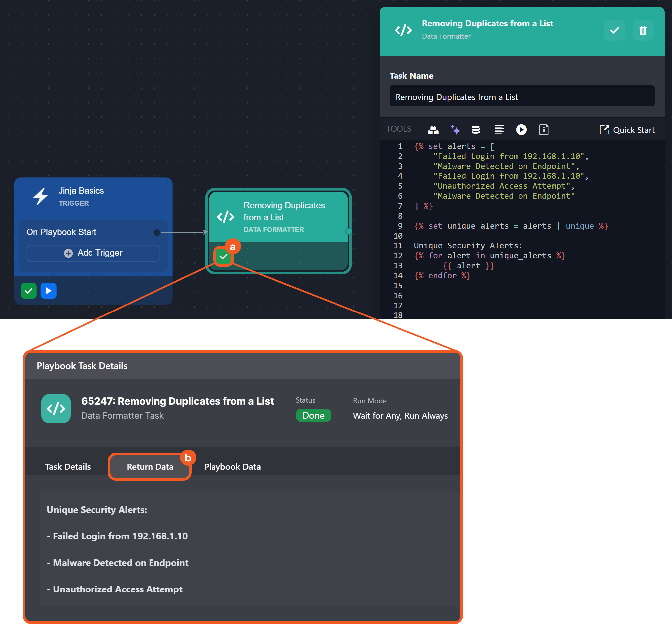Select the Playbook Data tab
The width and height of the screenshot is (672, 624).
(x=232, y=467)
